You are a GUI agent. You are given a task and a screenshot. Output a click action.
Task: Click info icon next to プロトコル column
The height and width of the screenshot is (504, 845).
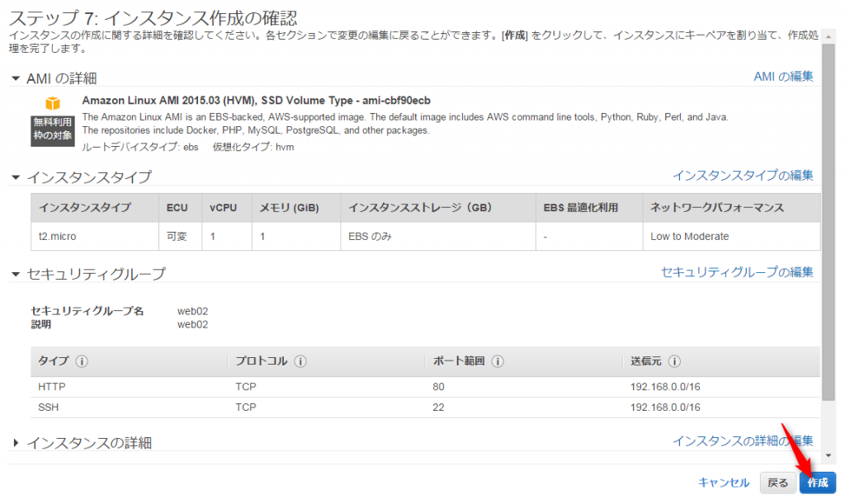pos(300,362)
